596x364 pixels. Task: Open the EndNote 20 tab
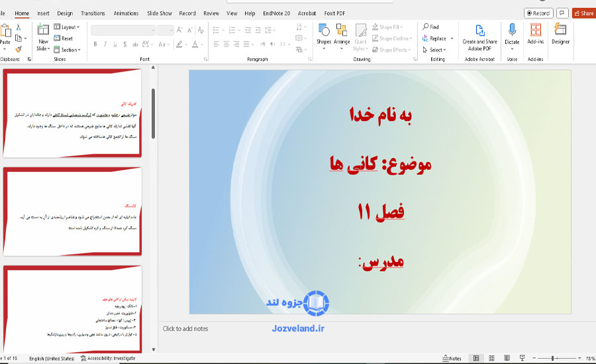(x=276, y=13)
